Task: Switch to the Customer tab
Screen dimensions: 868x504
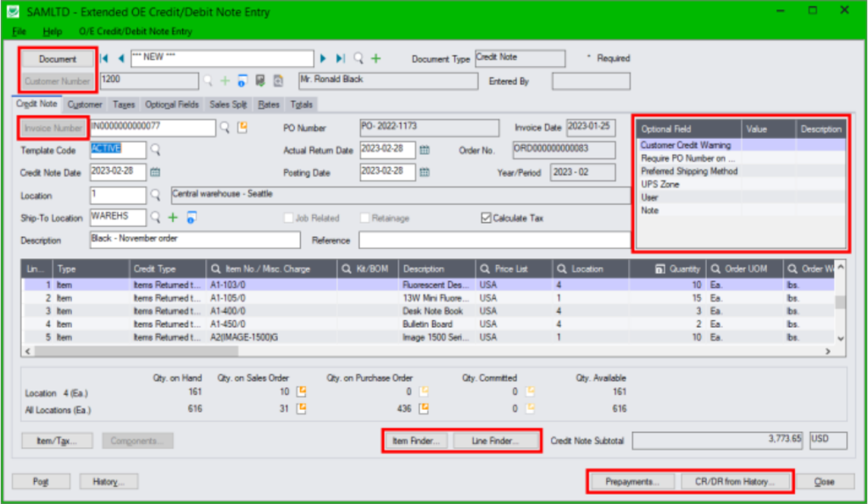Action: click(85, 104)
